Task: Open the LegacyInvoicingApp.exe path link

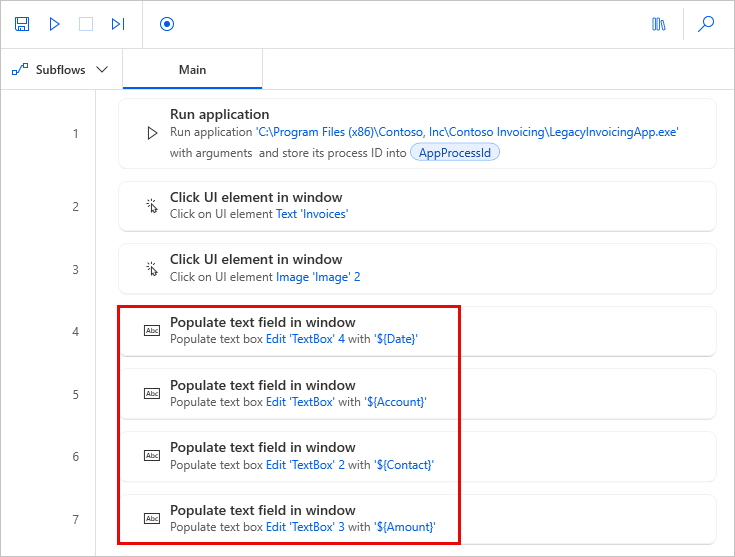Action: click(467, 132)
